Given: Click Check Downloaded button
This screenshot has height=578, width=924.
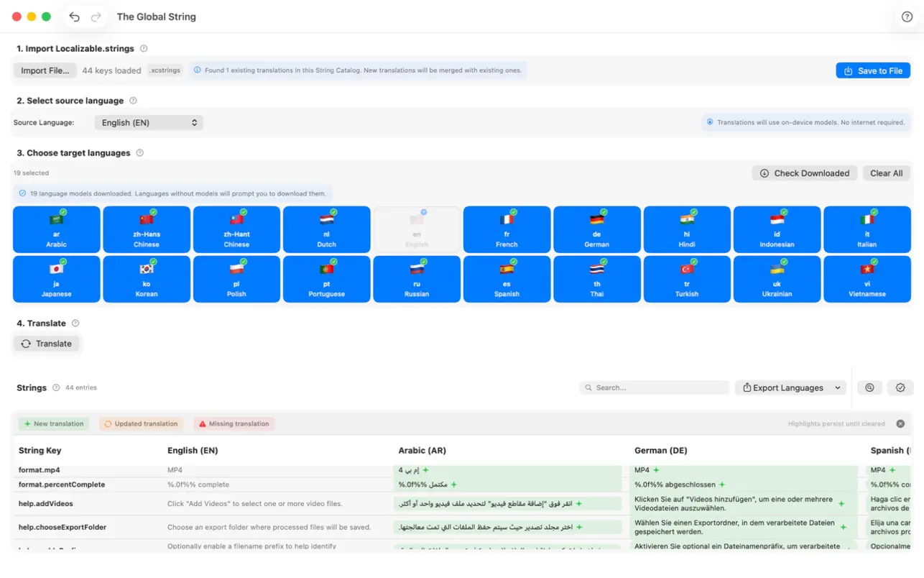Looking at the screenshot, I should (x=805, y=173).
